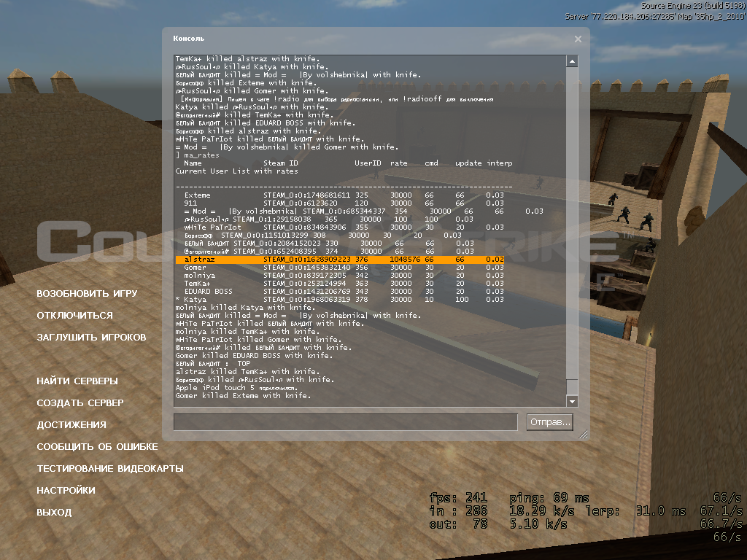Click ВЫХОД to quit the game
Screen dimensions: 747x560
coord(54,513)
